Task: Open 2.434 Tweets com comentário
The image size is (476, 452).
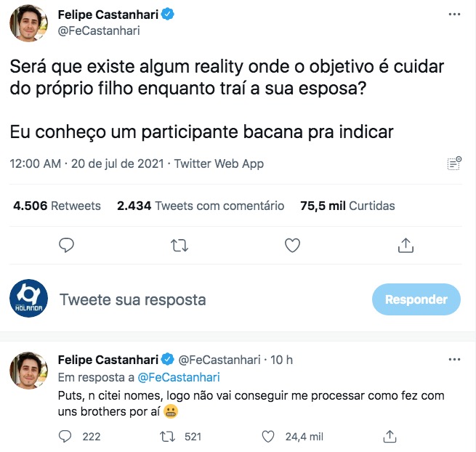Action: [201, 206]
